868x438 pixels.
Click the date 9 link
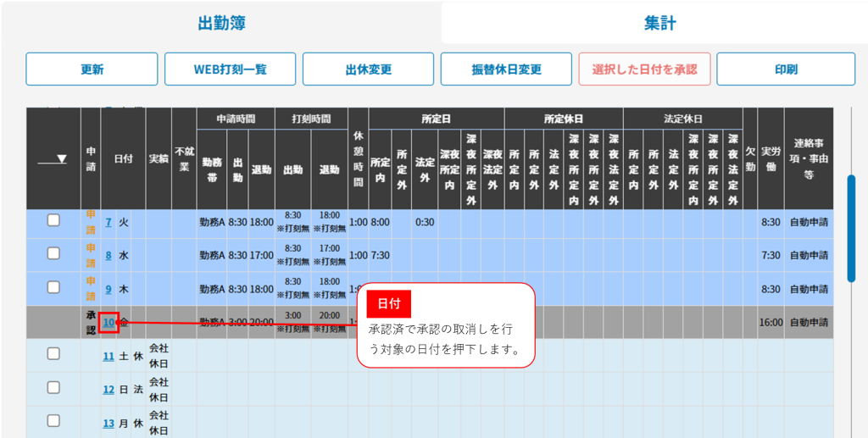108,289
